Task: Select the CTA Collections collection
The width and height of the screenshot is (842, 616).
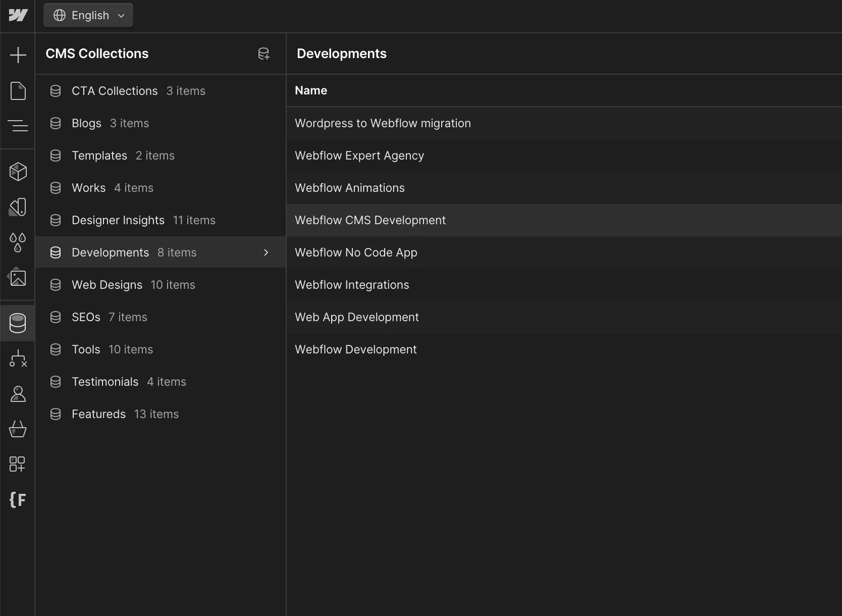Action: [161, 91]
